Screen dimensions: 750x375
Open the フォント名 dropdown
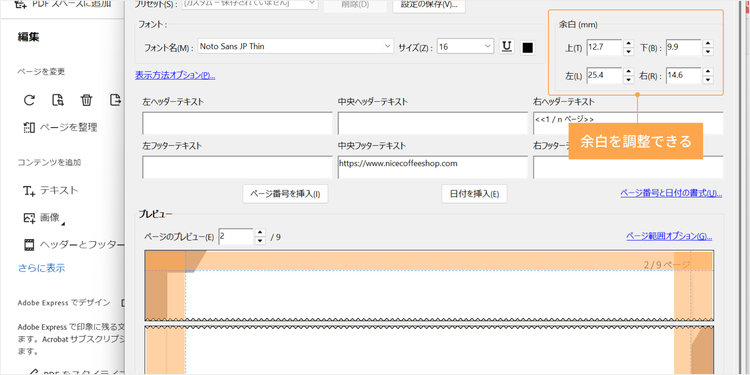pos(295,46)
